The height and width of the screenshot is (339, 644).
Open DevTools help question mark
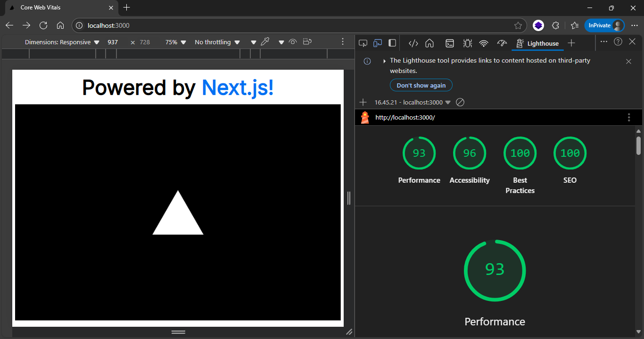tap(618, 41)
